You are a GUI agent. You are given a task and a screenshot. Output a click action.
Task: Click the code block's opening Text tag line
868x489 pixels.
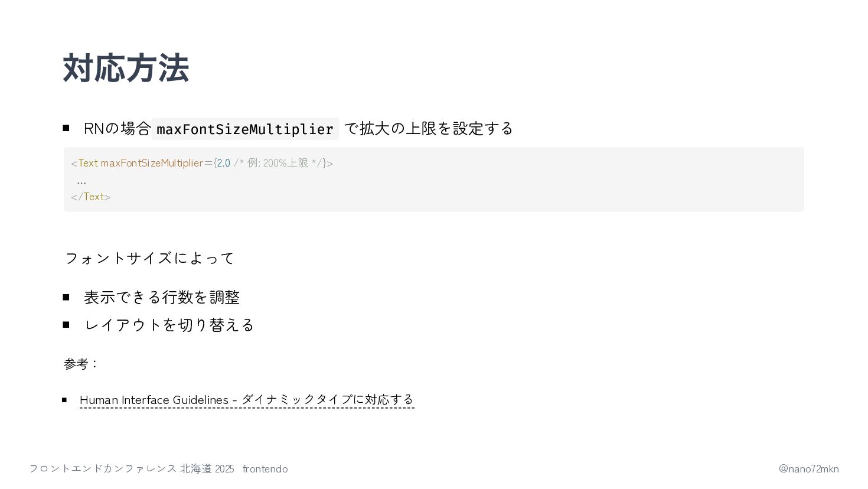(202, 163)
